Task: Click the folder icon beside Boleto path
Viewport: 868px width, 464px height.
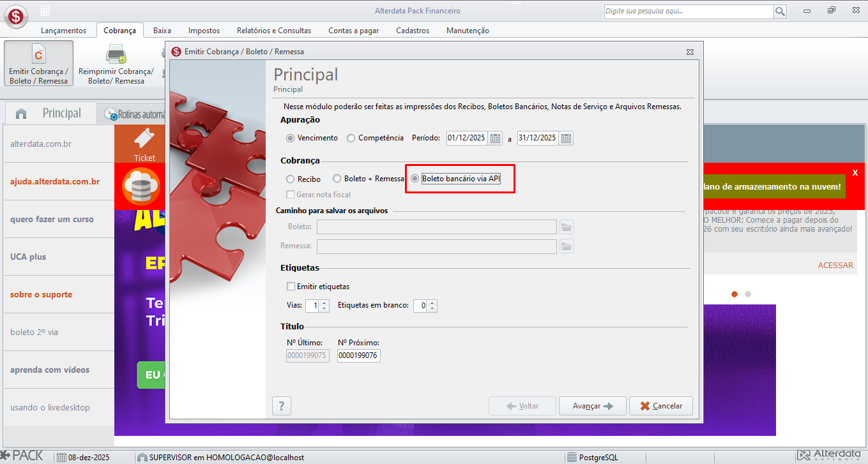Action: tap(567, 227)
